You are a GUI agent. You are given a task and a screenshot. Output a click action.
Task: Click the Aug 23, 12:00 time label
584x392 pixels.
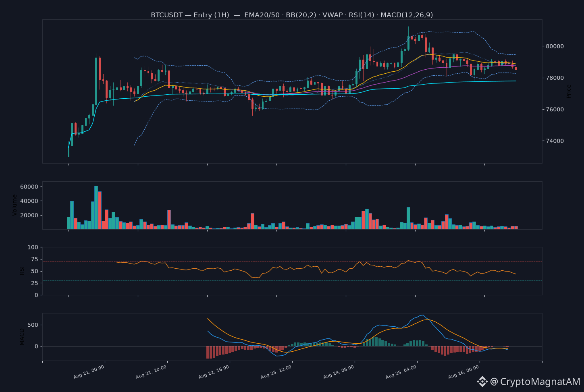[276, 372]
